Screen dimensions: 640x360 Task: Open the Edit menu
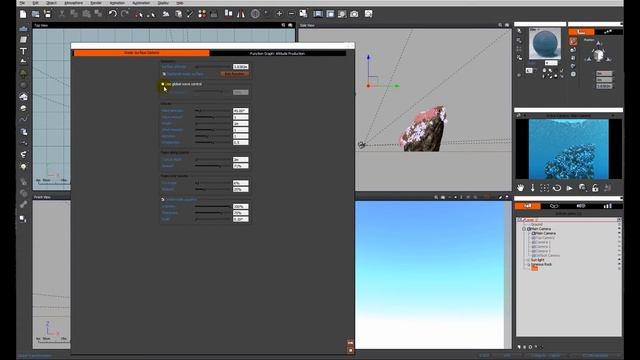pos(35,3)
